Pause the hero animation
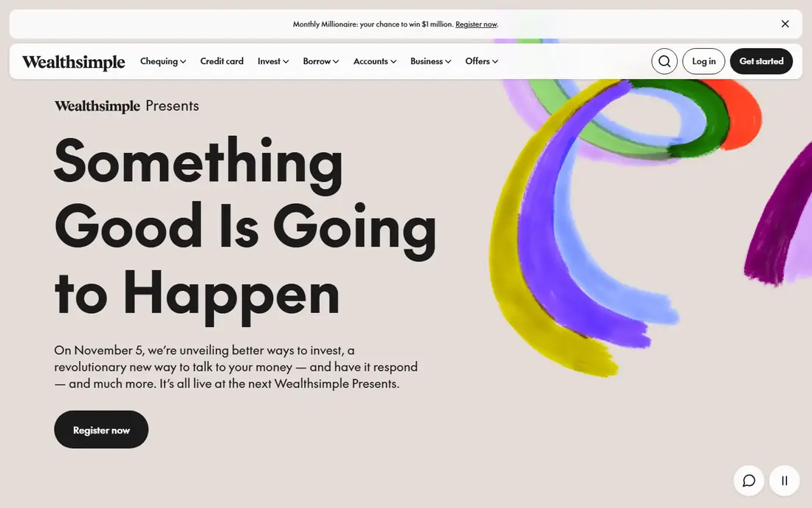The width and height of the screenshot is (812, 508). [785, 481]
